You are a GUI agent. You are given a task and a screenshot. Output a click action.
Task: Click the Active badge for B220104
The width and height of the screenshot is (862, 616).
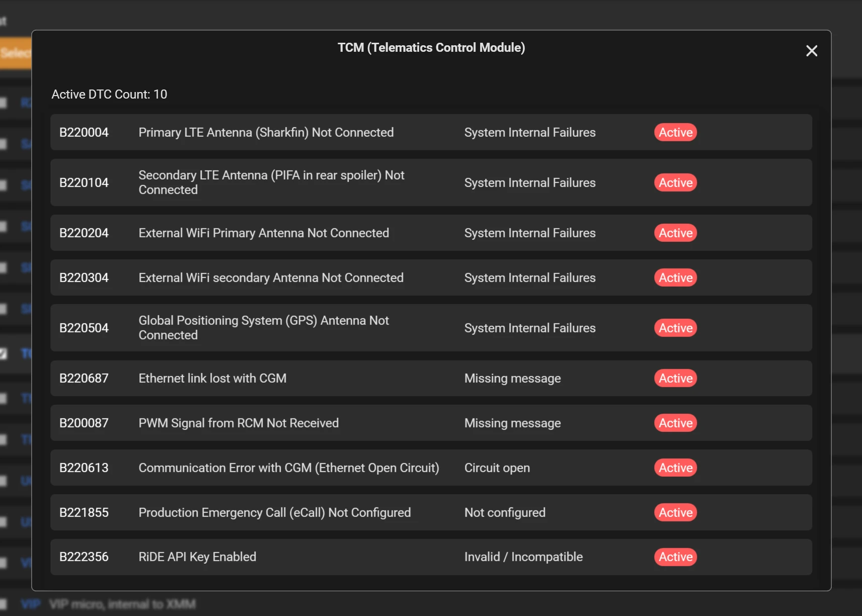675,183
